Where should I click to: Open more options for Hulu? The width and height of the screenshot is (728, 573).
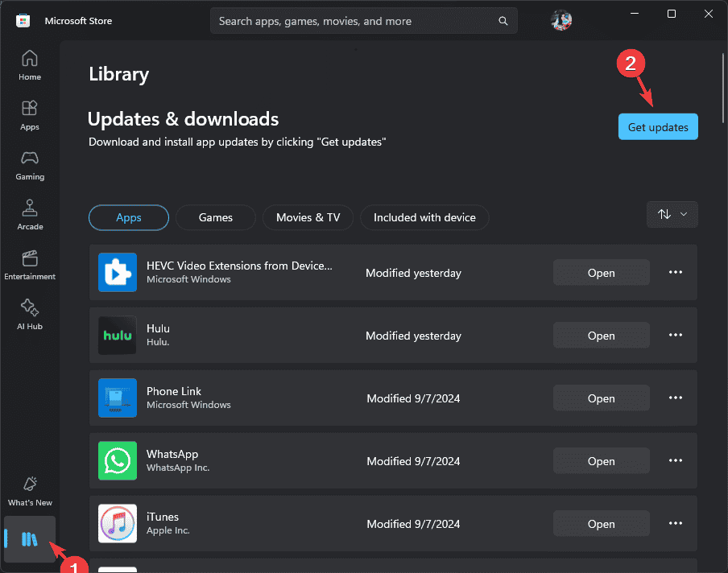(676, 335)
